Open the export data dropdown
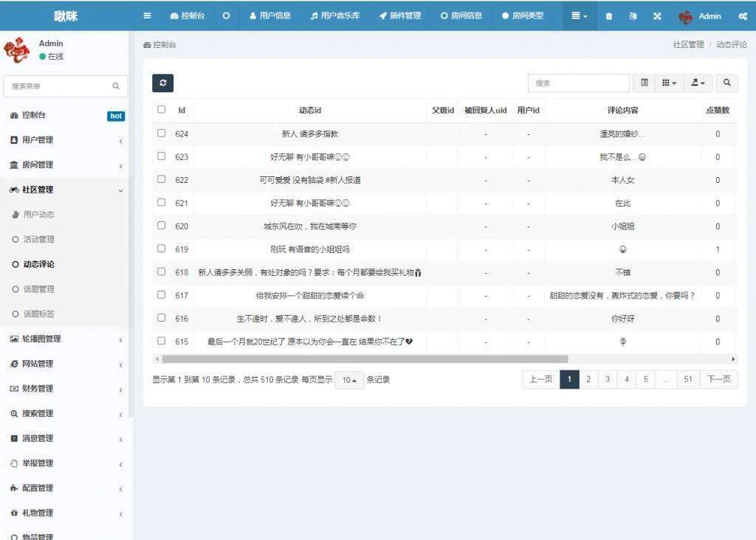Viewport: 756px width, 540px height. click(698, 83)
